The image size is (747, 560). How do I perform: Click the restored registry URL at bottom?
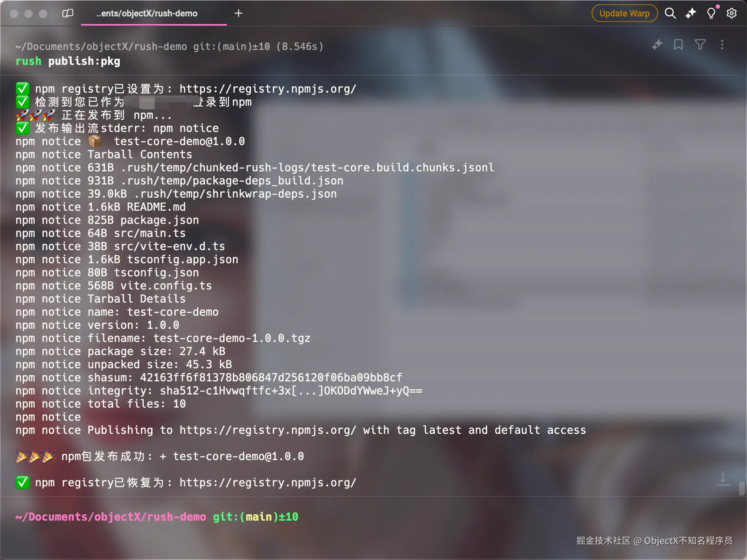[x=267, y=483]
